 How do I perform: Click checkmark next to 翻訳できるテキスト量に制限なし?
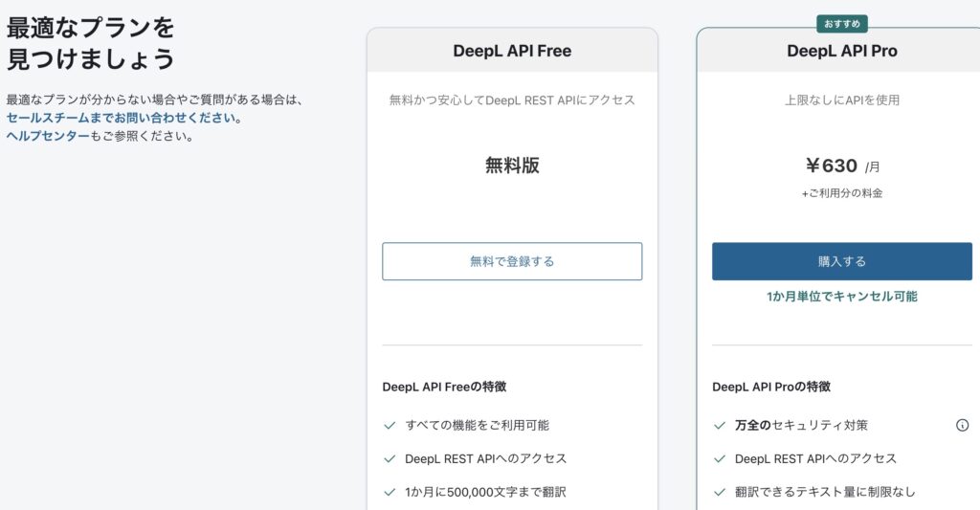720,492
